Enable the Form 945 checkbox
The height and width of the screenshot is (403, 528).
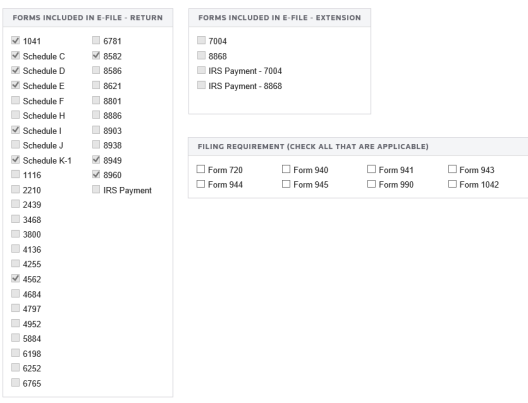(286, 184)
